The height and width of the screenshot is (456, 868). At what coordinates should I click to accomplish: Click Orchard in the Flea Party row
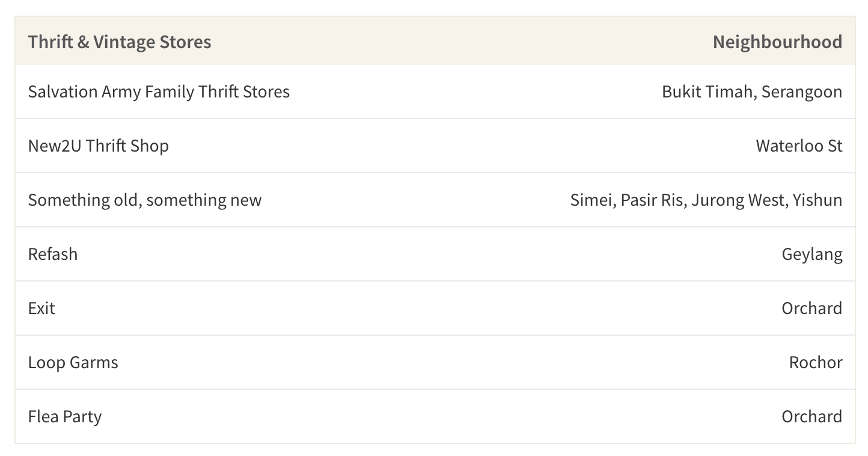812,416
